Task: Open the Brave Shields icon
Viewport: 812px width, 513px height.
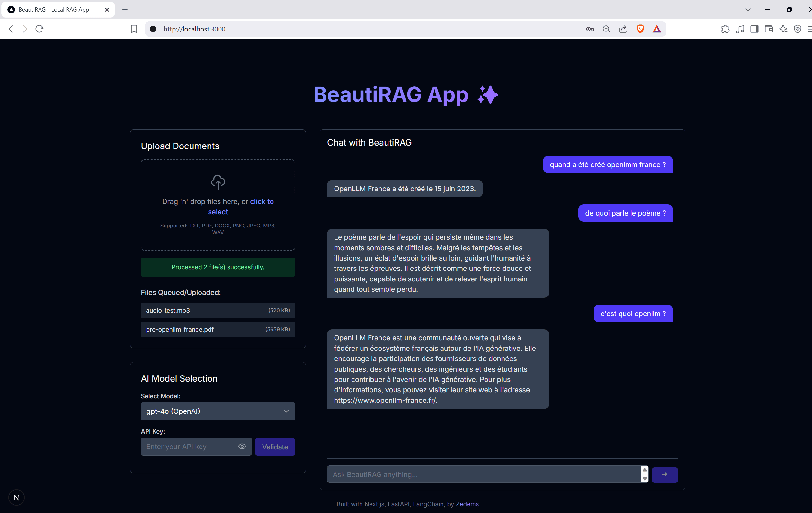Action: 640,29
